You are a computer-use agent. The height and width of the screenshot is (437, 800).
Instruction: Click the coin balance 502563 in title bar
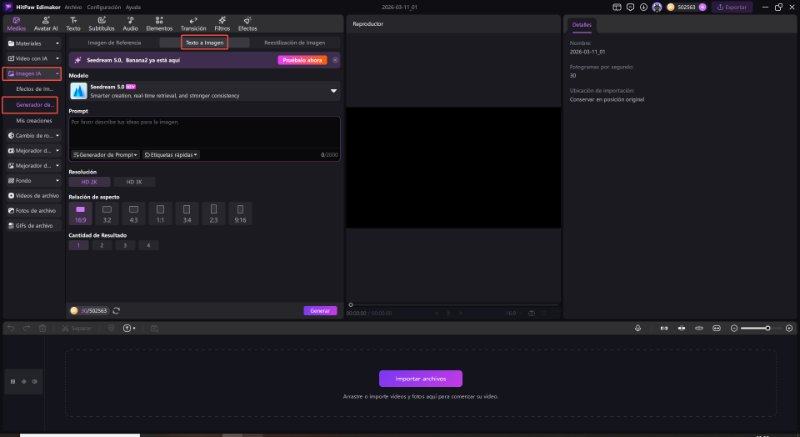click(686, 7)
